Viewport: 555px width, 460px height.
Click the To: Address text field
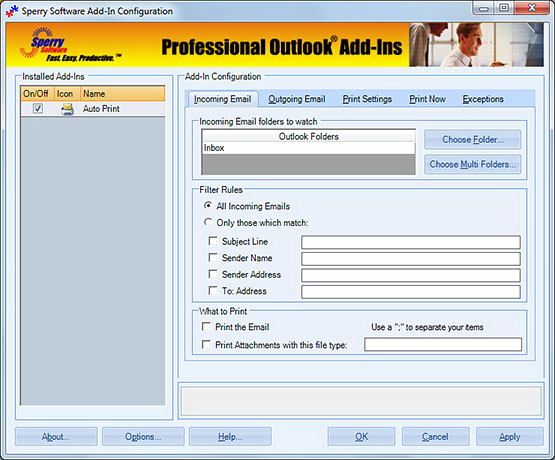point(411,292)
